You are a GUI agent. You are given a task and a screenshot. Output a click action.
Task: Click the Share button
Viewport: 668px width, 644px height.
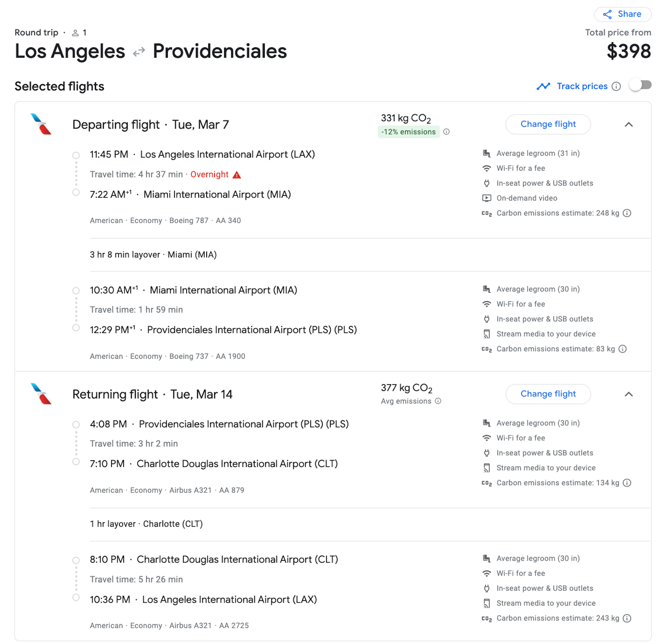tap(622, 14)
